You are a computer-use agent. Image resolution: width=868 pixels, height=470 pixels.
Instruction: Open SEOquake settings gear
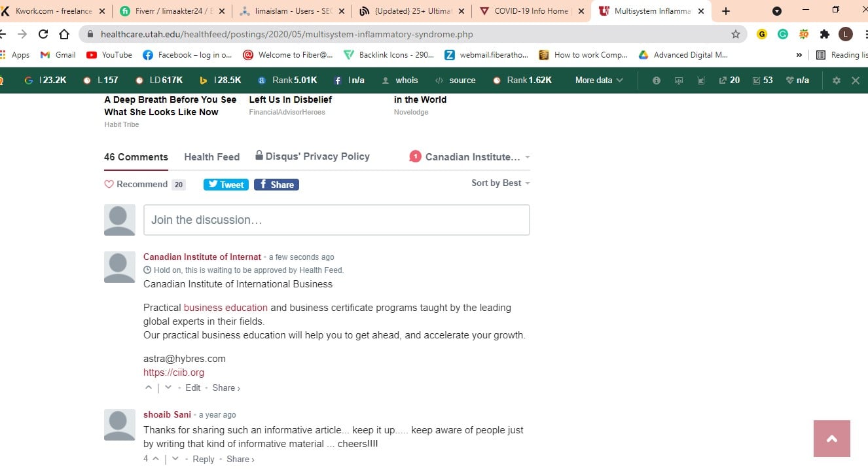[836, 80]
